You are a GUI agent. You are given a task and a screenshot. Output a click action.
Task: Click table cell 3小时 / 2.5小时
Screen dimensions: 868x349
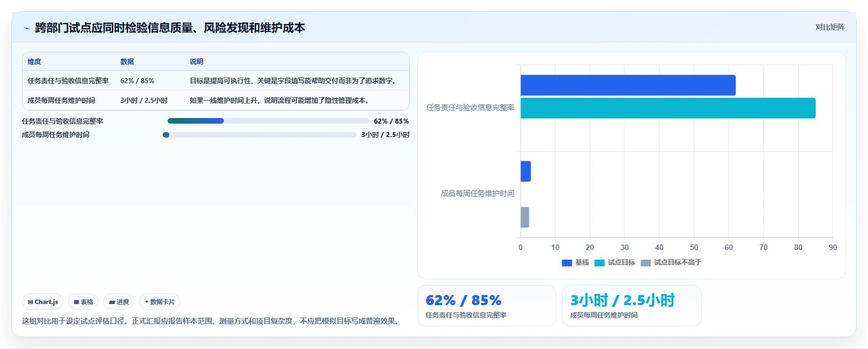coord(144,101)
